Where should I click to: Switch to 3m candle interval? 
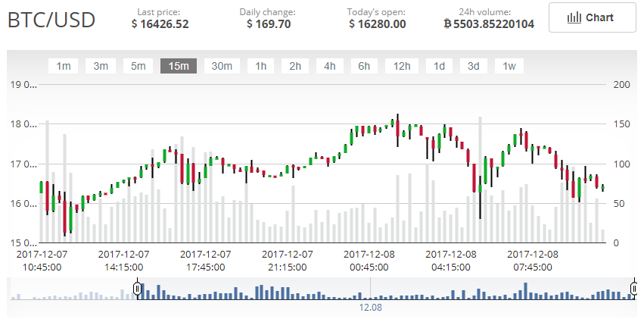pyautogui.click(x=101, y=66)
